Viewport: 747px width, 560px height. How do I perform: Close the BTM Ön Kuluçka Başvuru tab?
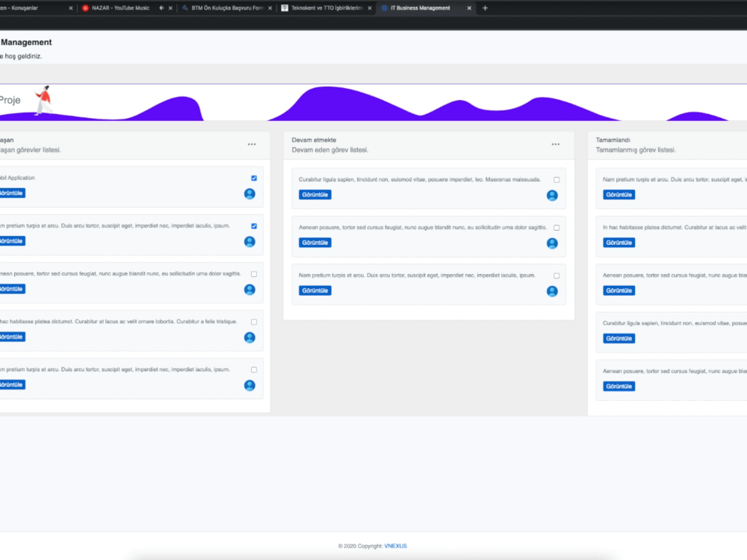270,8
